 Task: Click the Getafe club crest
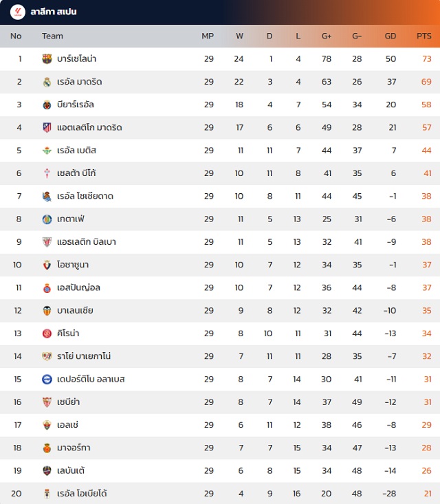47,219
